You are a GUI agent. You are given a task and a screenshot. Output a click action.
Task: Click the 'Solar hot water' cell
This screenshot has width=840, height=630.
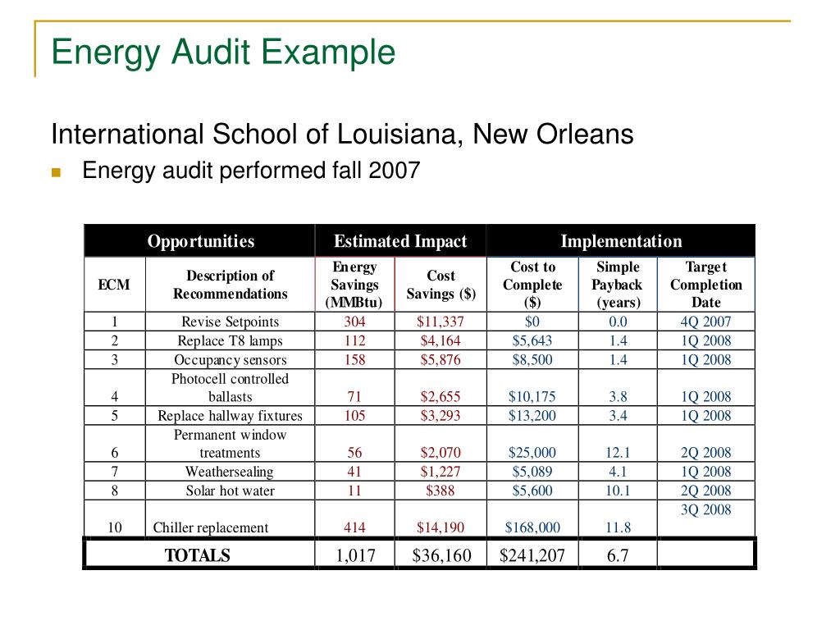click(231, 491)
